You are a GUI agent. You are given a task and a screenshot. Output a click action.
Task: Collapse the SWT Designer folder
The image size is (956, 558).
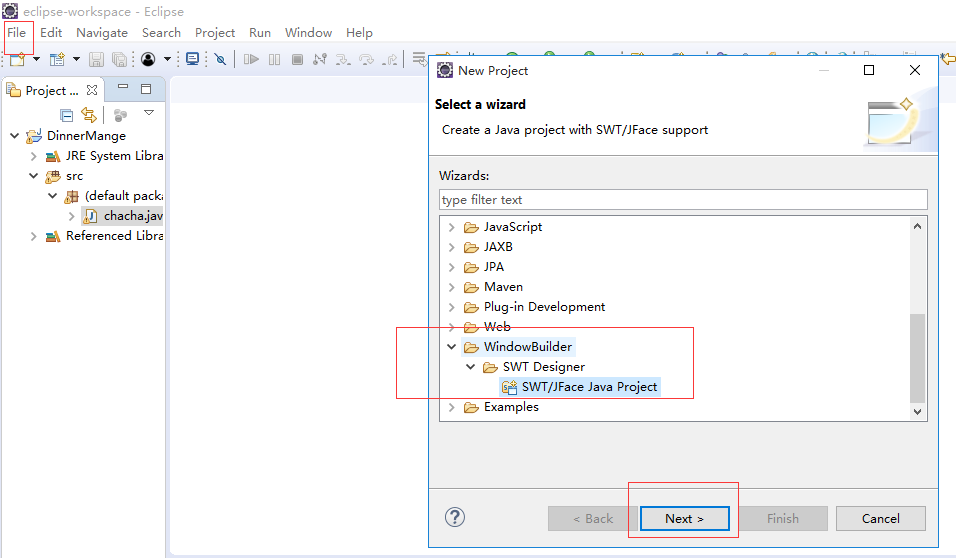coord(471,367)
